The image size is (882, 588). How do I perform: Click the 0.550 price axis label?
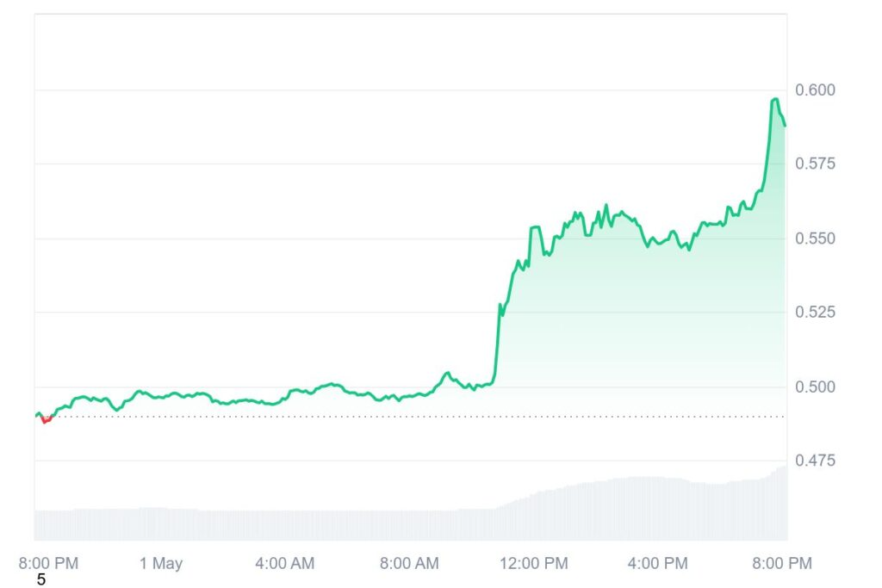pos(817,238)
